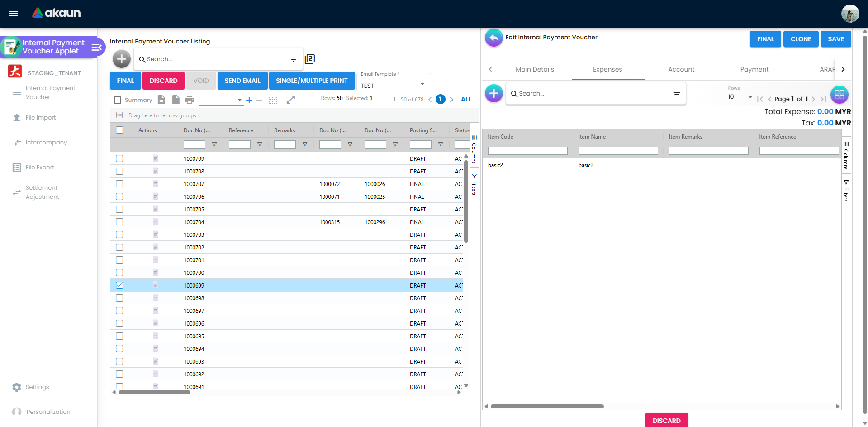Expand the listing table using the diagonal arrows icon
Viewport: 868px width, 427px height.
[291, 99]
